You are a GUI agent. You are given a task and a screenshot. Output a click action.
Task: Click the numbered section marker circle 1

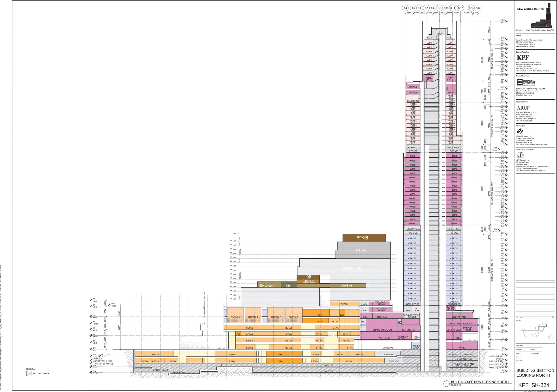446,384
